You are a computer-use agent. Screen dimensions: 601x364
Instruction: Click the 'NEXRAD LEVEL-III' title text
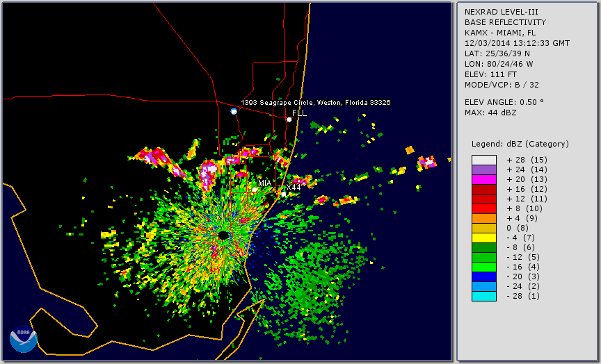(502, 13)
